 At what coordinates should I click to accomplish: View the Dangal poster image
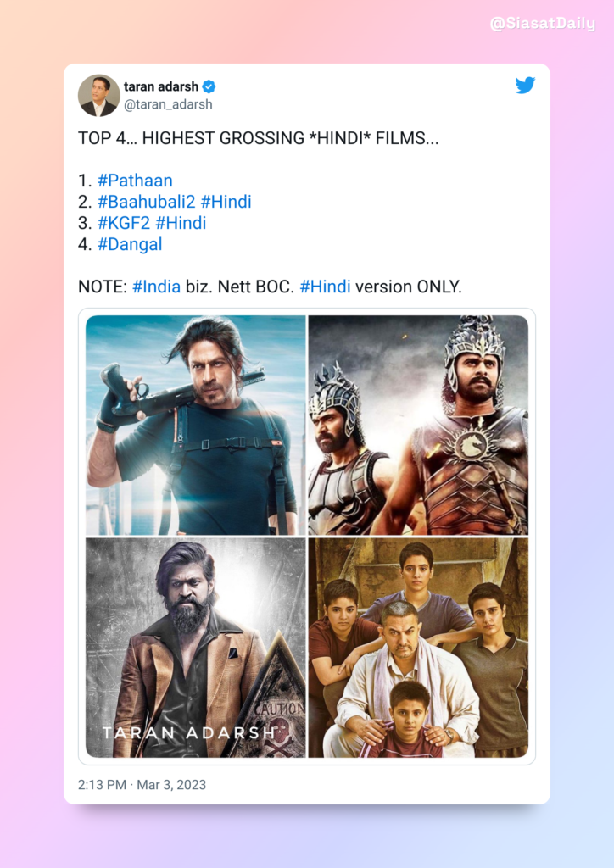[418, 648]
